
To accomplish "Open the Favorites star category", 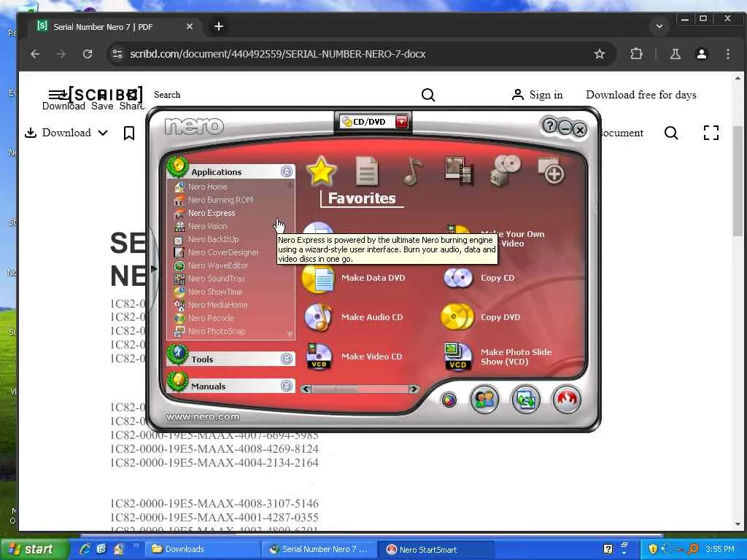I will pyautogui.click(x=321, y=171).
